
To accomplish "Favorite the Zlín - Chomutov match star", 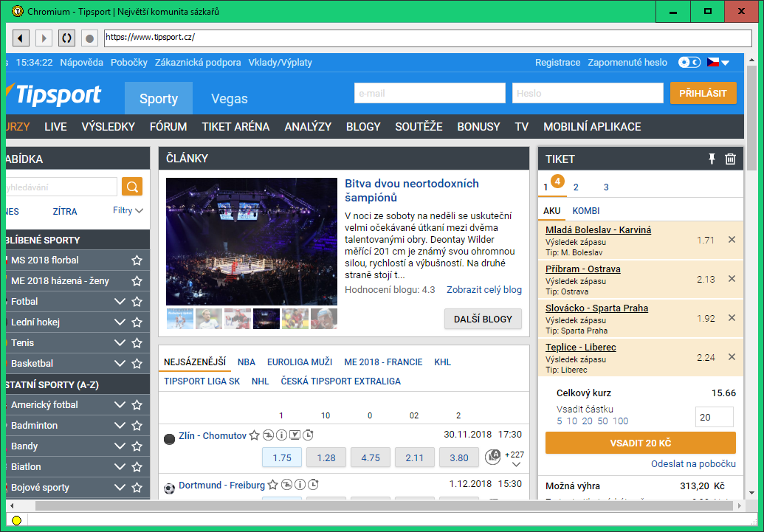I will tap(255, 435).
